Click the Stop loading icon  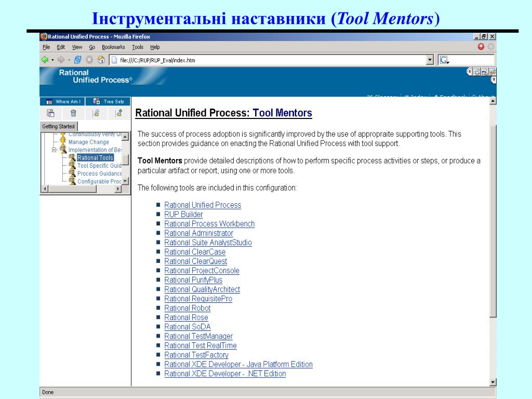(x=89, y=60)
